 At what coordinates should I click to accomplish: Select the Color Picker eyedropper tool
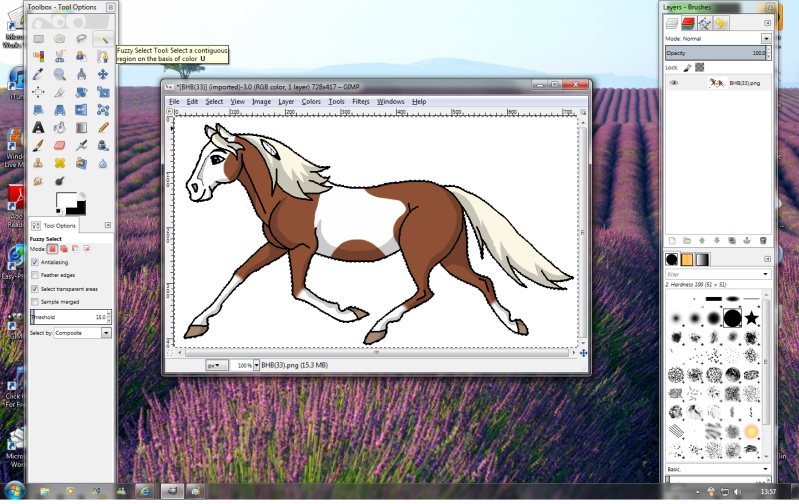(x=38, y=74)
